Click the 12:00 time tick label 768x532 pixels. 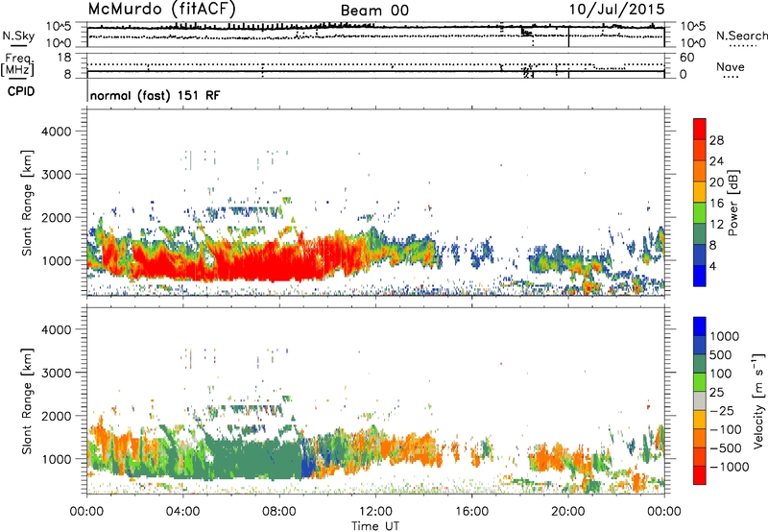click(375, 512)
